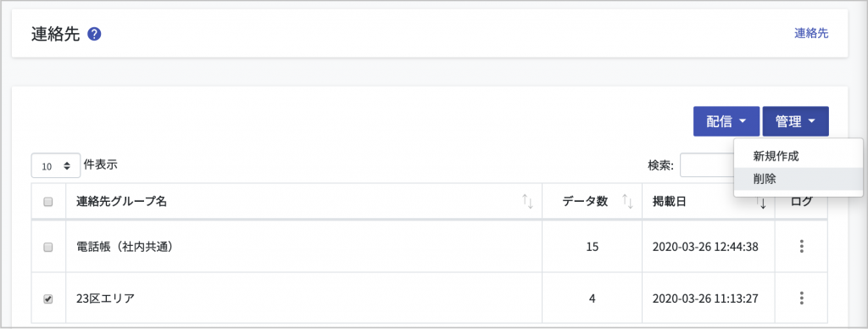Click the help question mark icon beside 連絡先

[94, 35]
